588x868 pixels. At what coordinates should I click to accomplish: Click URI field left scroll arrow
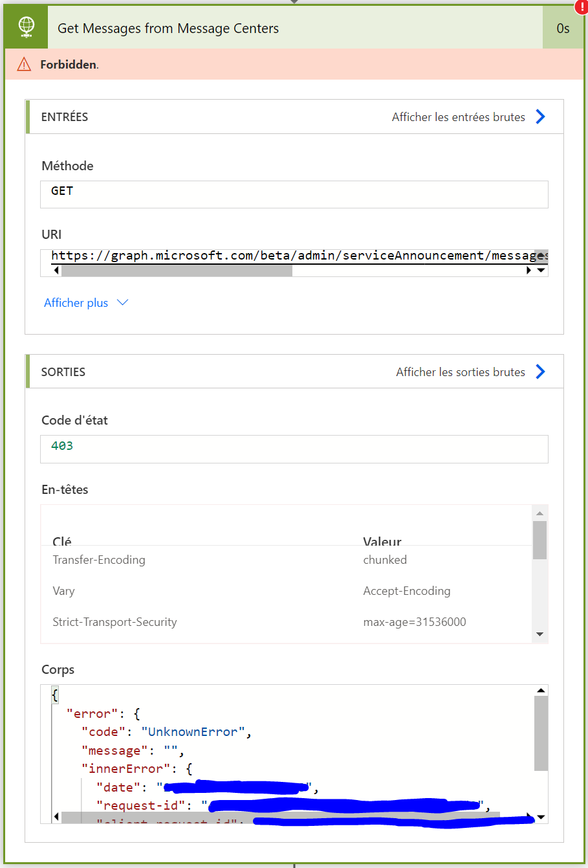[x=56, y=271]
